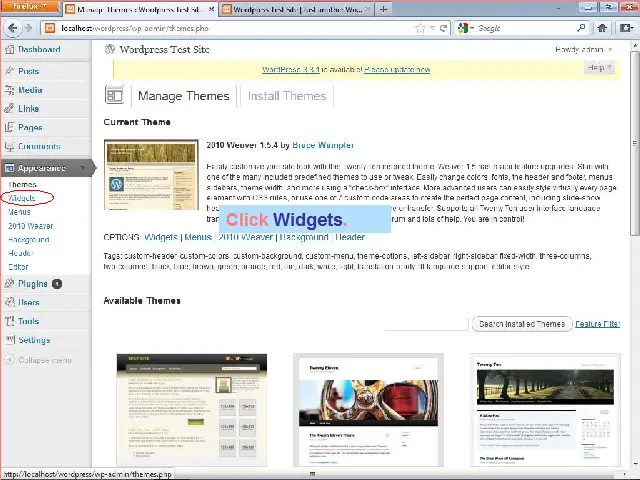640x480 pixels.
Task: Open Posts in the admin sidebar
Action: tap(29, 71)
